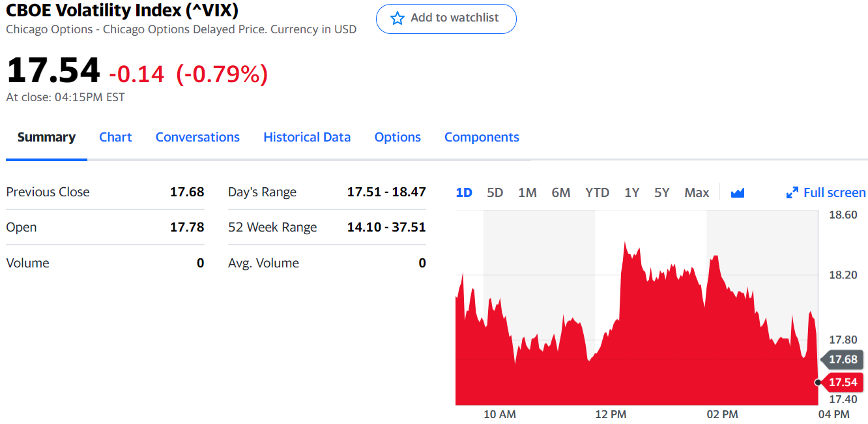Switch to the Chart tab

pyautogui.click(x=115, y=137)
